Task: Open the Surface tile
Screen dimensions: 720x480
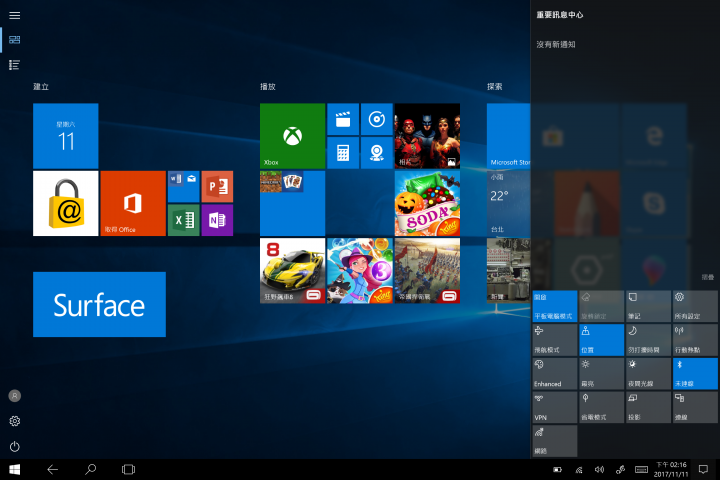Action: 99,305
